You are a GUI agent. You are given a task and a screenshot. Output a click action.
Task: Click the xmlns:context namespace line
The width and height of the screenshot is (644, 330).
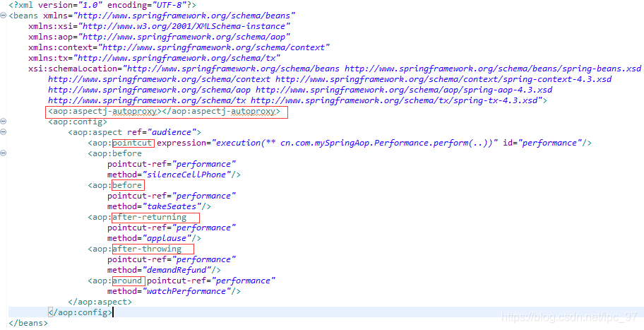[x=179, y=47]
